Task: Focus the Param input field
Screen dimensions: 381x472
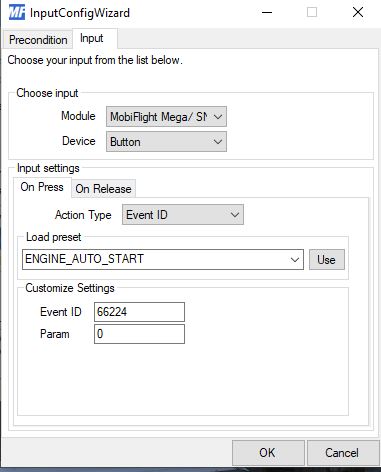Action: pyautogui.click(x=139, y=334)
